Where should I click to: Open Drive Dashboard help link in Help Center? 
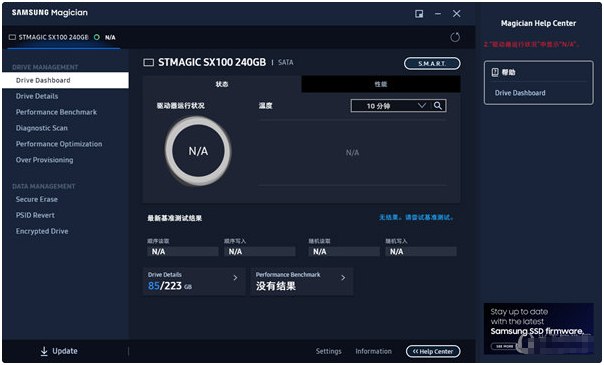pos(520,93)
